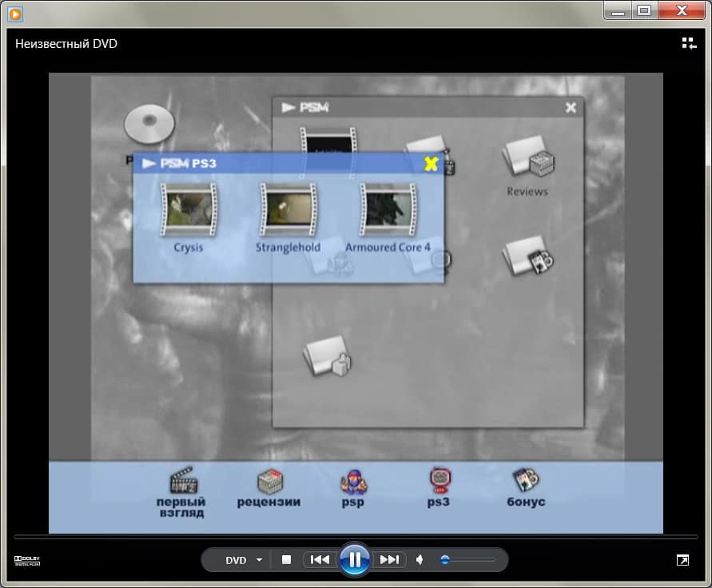Click the 'Неизвестный DVD' title text
The height and width of the screenshot is (588, 712).
66,44
